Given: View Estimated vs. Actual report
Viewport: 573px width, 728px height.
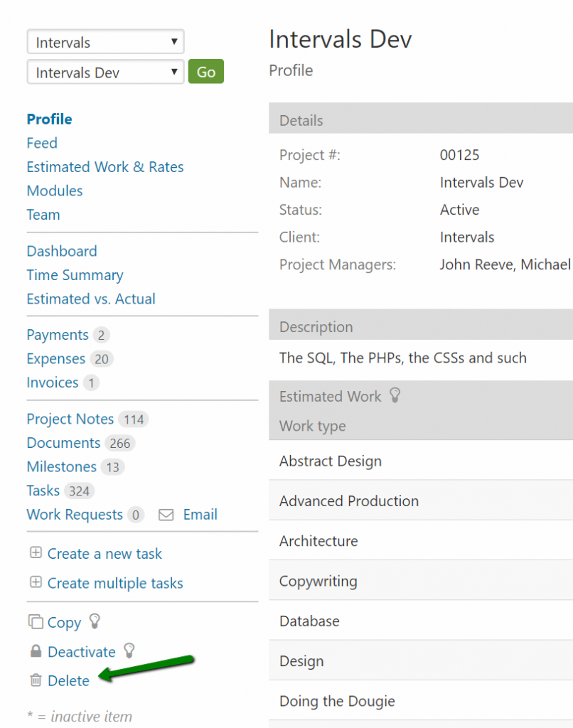Looking at the screenshot, I should tap(91, 299).
